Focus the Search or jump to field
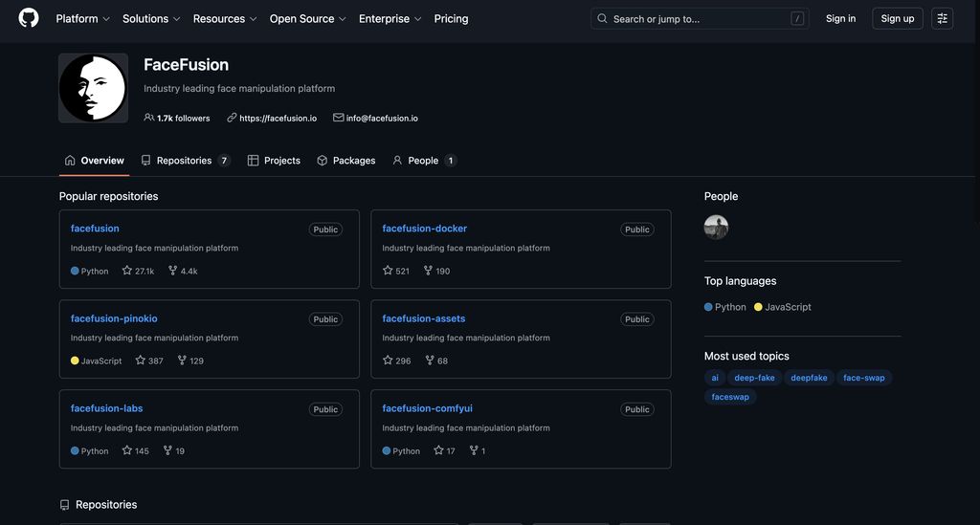 [x=700, y=19]
